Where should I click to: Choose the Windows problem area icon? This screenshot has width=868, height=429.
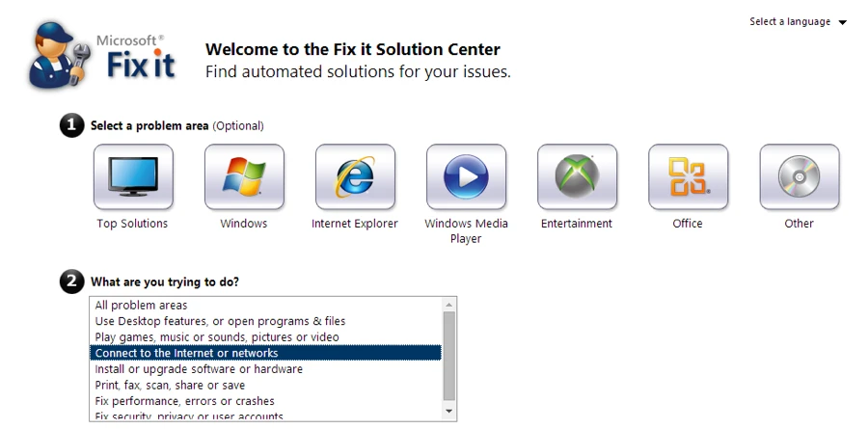tap(244, 177)
